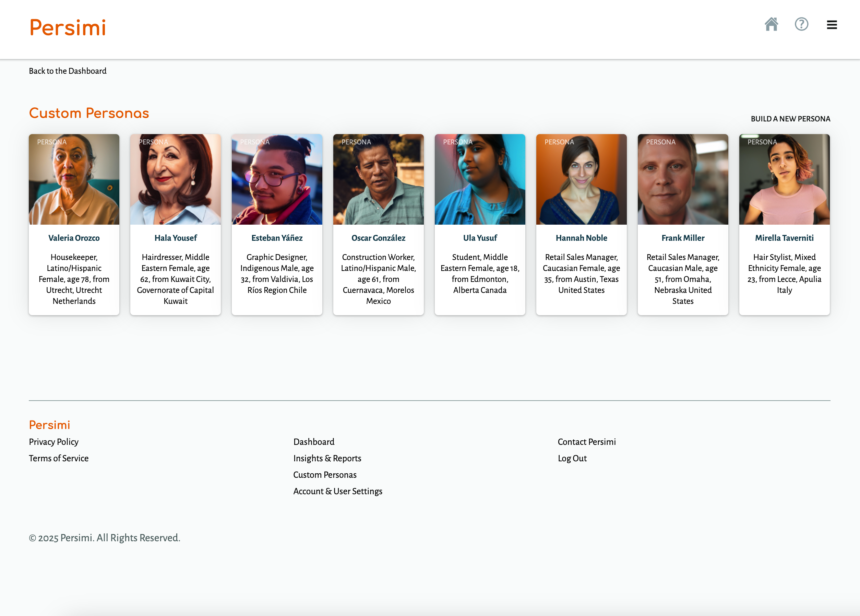Click Log Out in footer
860x616 pixels.
(x=572, y=458)
